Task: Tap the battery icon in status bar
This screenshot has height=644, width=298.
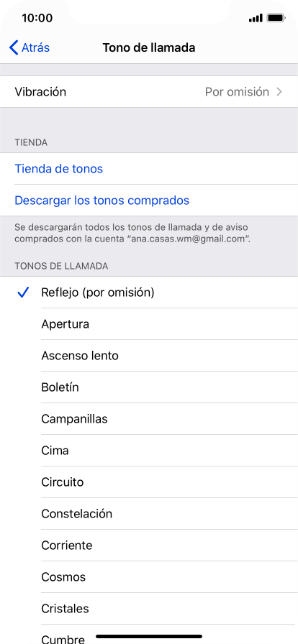Action: 276,18
